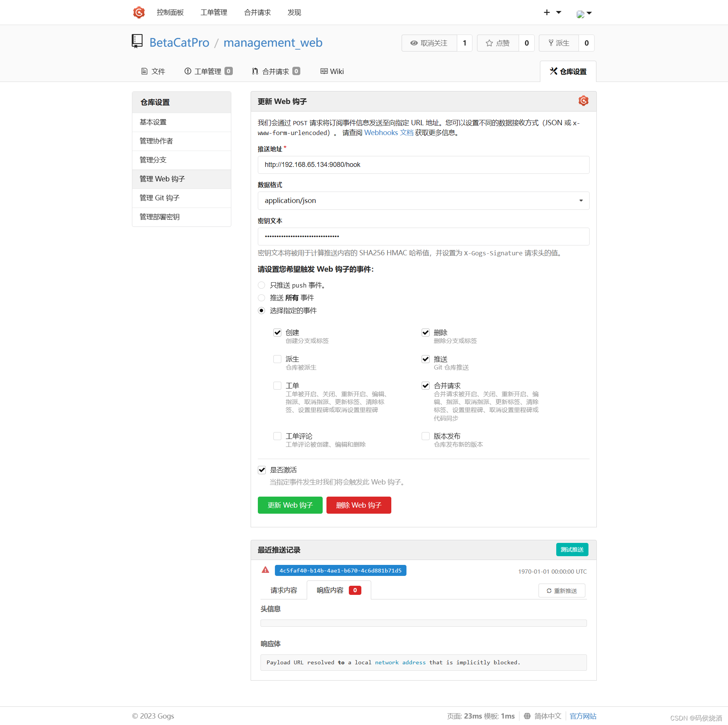Image resolution: width=728 pixels, height=725 pixels.
Task: Click the repository book icon
Action: pyautogui.click(x=137, y=41)
